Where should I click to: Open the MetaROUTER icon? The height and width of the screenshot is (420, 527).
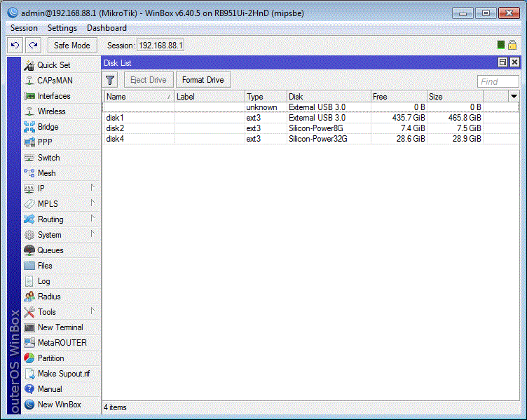(29, 343)
